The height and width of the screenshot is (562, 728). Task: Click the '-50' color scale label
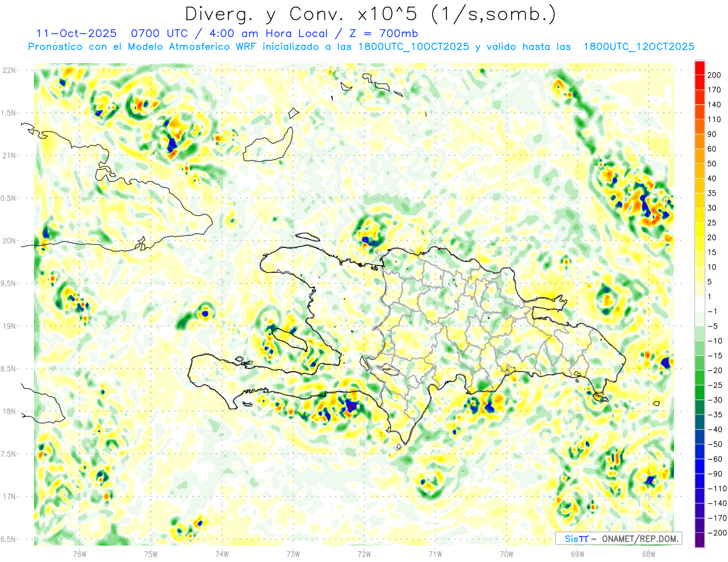[715, 444]
